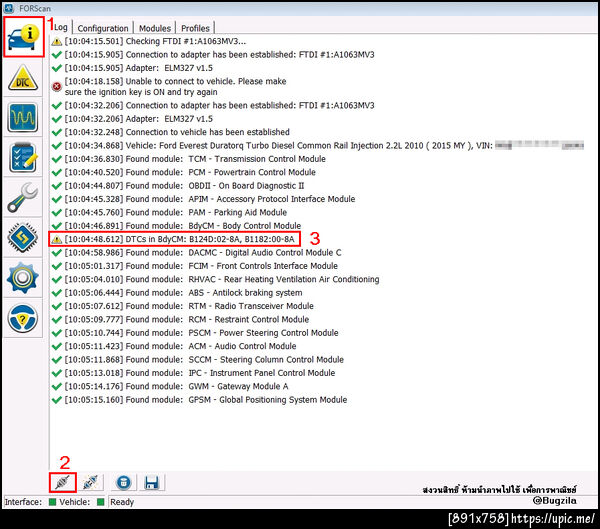Select 'GWM - Gateway Module A' row

[x=170, y=387]
